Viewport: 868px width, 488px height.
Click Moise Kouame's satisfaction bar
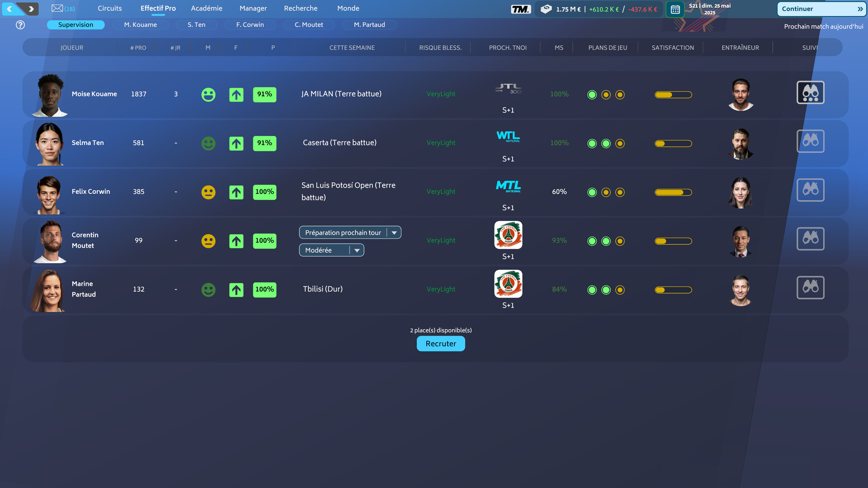point(673,95)
